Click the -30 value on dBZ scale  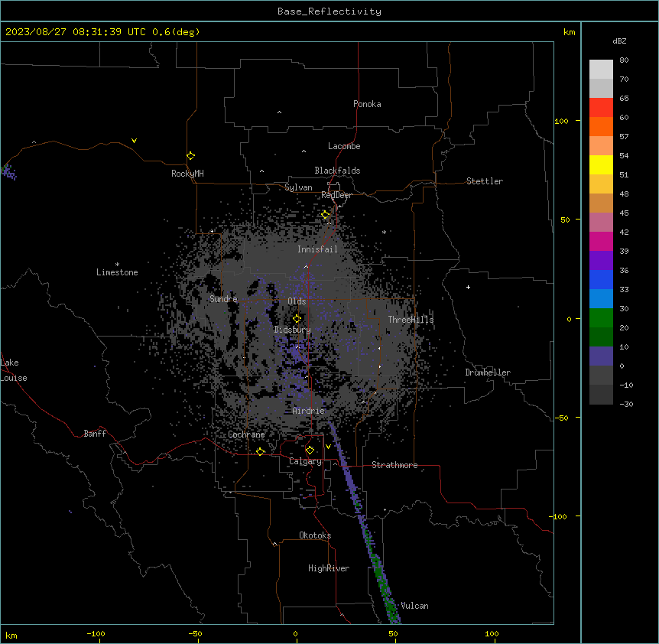(626, 404)
